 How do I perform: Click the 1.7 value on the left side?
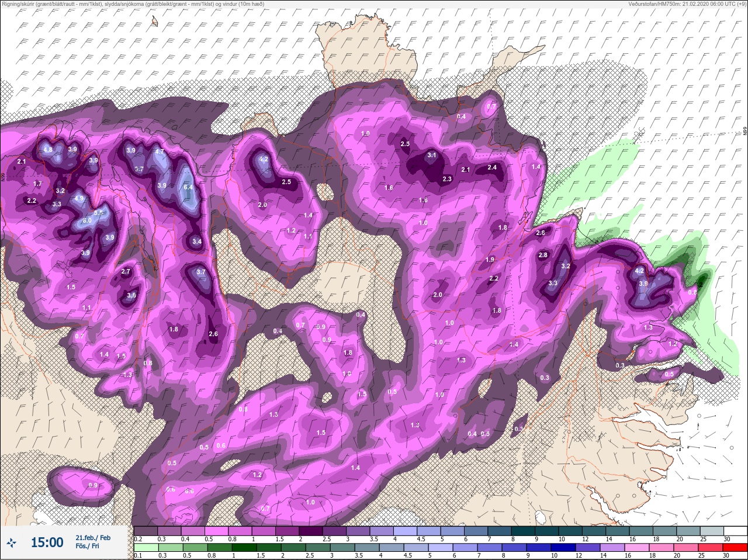(37, 184)
